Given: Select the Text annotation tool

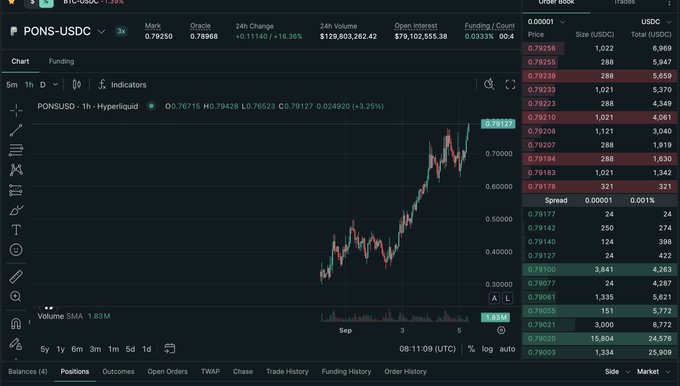Looking at the screenshot, I should point(16,230).
